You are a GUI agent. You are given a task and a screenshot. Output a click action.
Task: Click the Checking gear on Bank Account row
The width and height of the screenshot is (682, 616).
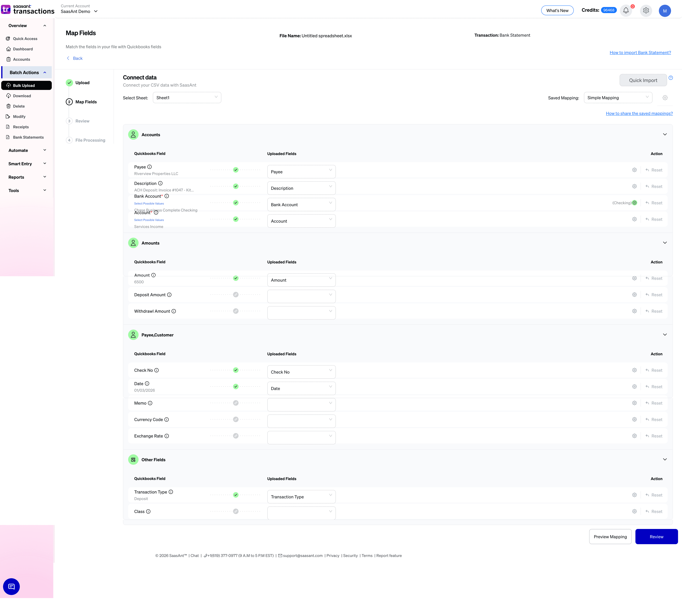click(x=634, y=203)
